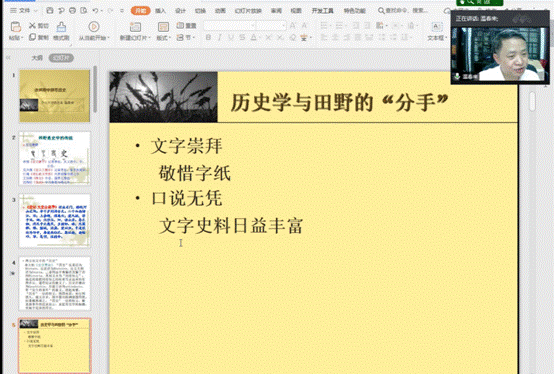Click the Cut (剪切) scissors button
Screen dimensions: 554x374
click(x=39, y=25)
